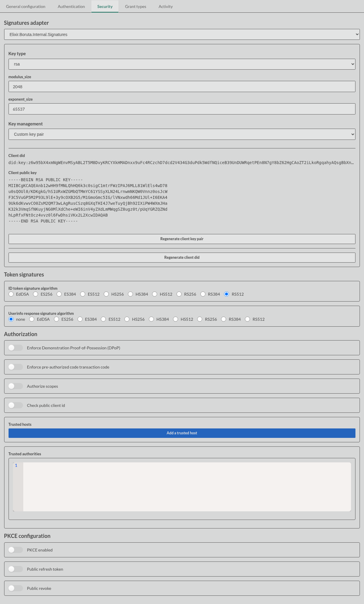Click Regenerate client did button
The image size is (364, 604).
(x=182, y=258)
